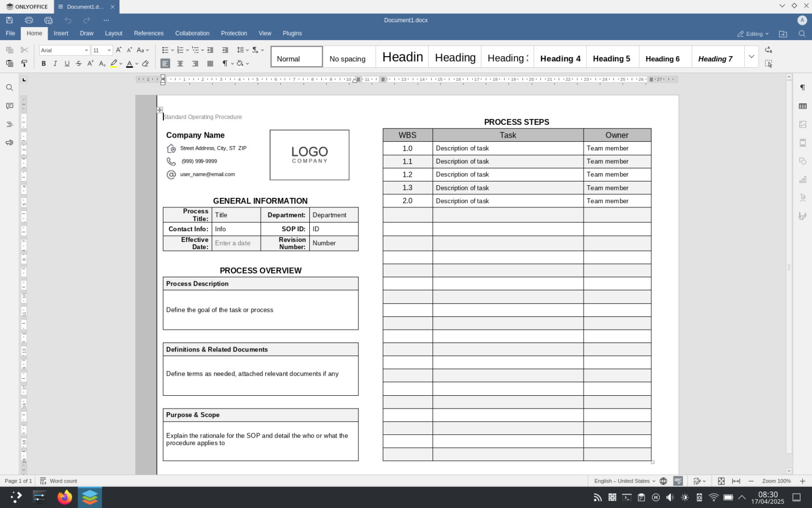Show image settings in the right sidebar
This screenshot has height=508, width=812.
point(802,123)
